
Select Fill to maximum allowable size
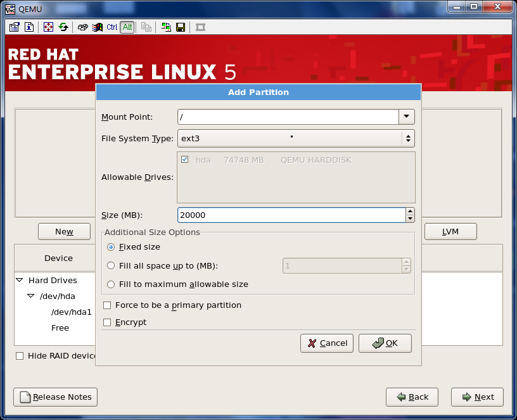[x=111, y=284]
